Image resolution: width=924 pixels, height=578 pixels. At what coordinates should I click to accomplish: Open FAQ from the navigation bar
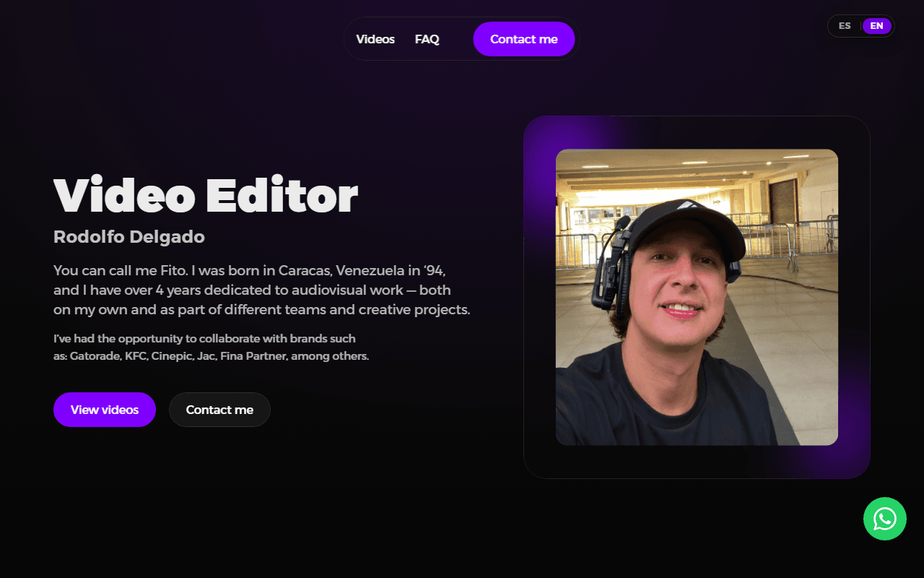(427, 39)
